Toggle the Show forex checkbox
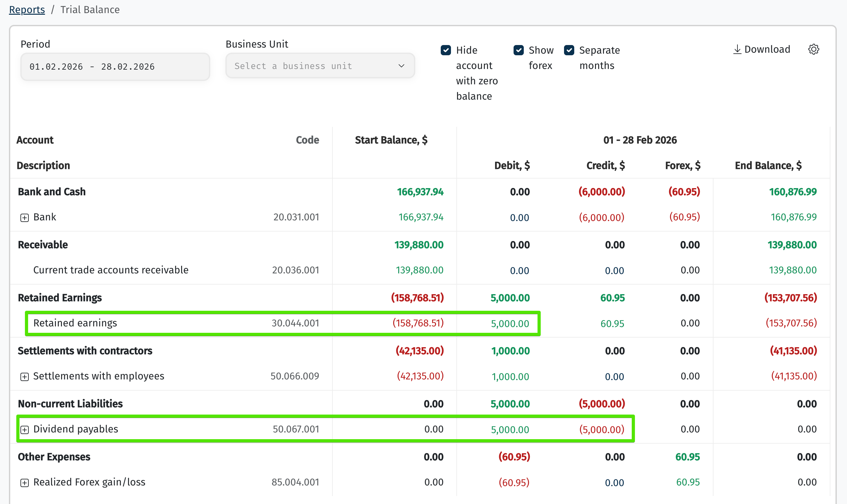Viewport: 847px width, 504px height. click(518, 50)
